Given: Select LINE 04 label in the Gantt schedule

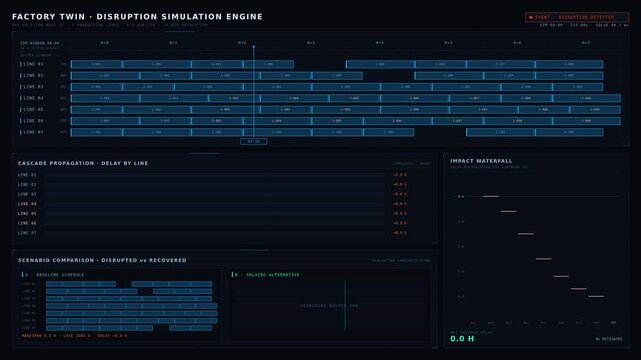Looking at the screenshot, I should pos(33,98).
